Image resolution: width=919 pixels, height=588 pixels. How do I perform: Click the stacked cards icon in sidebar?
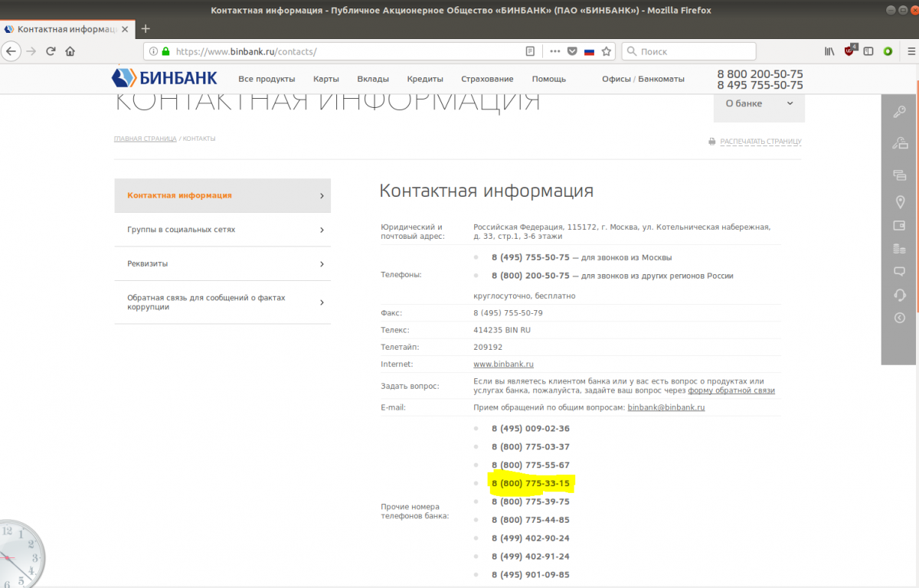click(x=900, y=175)
